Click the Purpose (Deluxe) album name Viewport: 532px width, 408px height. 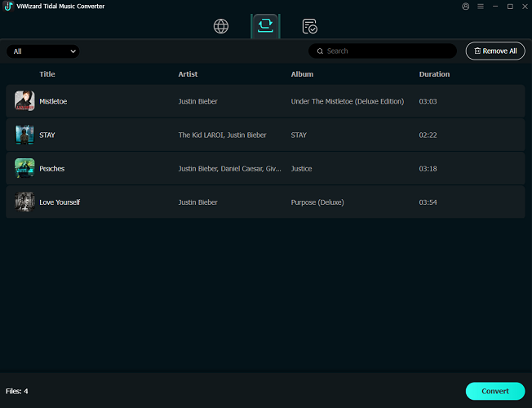[317, 202]
